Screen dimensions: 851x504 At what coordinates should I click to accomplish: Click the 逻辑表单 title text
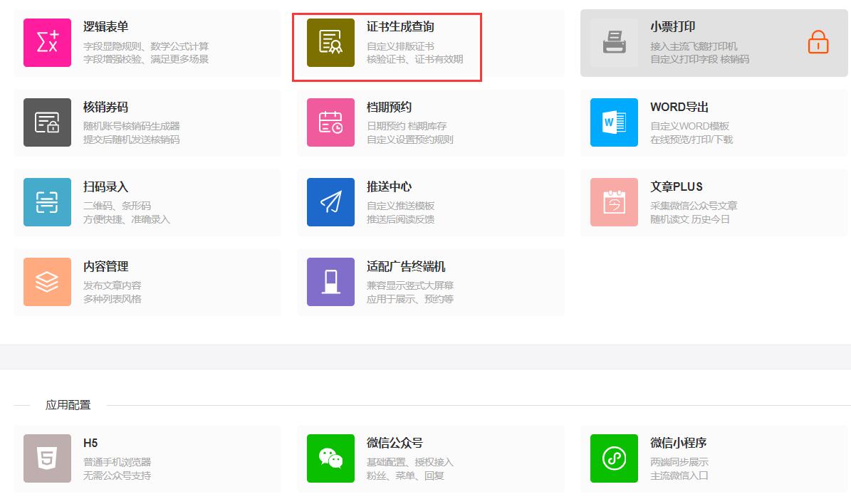(x=105, y=26)
